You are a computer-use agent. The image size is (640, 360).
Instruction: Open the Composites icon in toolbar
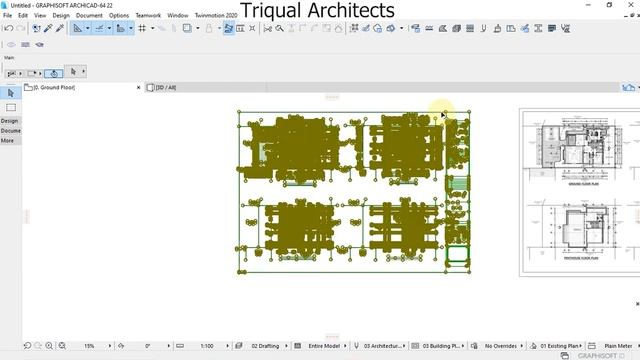(456, 28)
